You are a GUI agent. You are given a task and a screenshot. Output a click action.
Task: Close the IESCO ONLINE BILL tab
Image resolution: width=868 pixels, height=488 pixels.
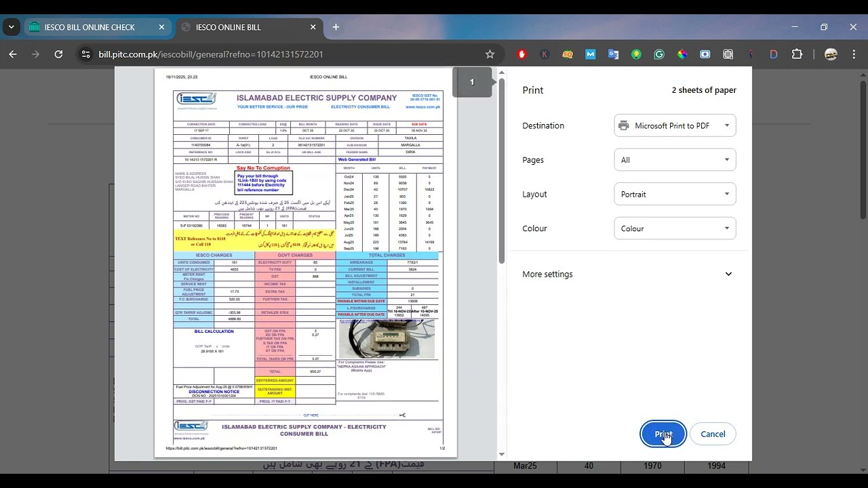tap(313, 27)
